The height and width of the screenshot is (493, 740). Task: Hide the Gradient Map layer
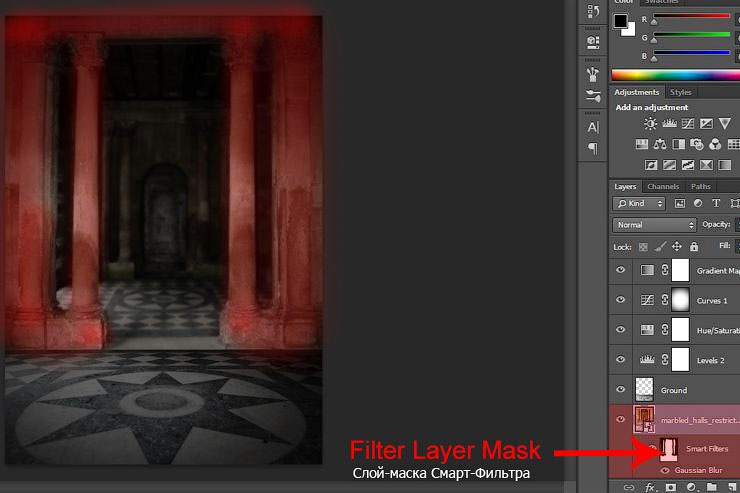[621, 270]
